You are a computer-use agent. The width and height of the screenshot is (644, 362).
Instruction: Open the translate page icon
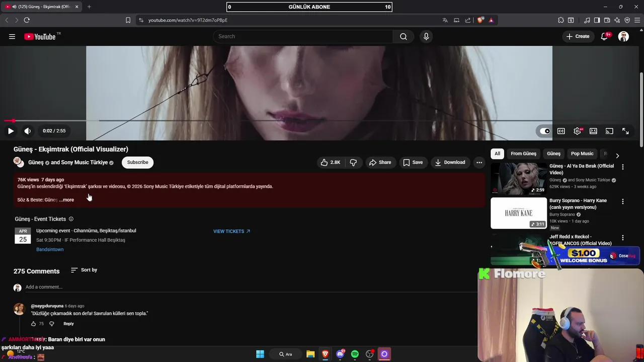coord(445,20)
